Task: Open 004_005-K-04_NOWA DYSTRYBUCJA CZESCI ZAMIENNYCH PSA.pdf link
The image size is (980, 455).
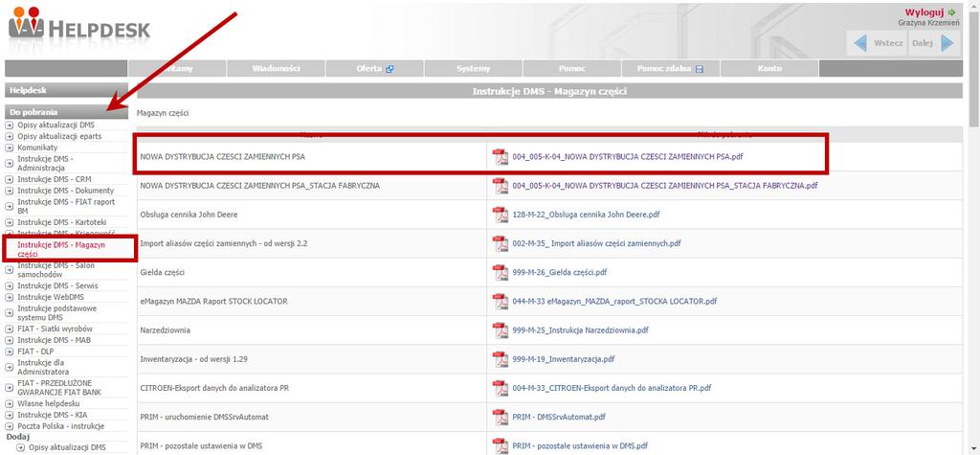Action: pos(627,157)
